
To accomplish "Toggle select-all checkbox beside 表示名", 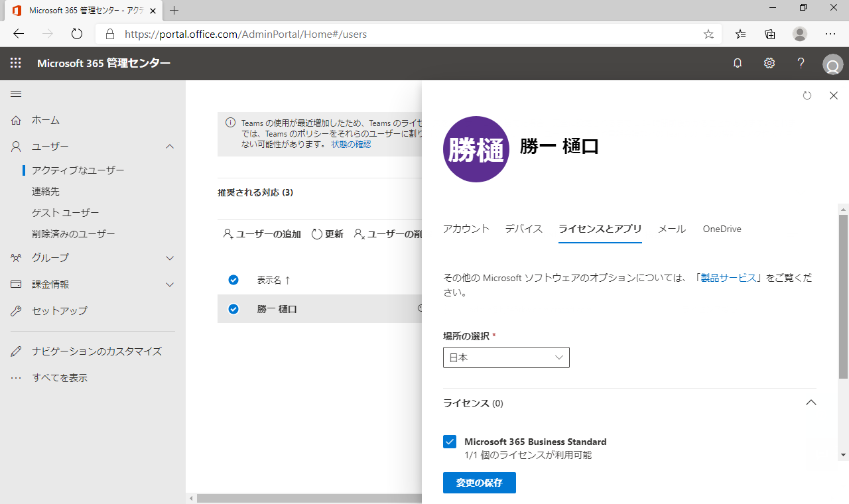I will click(x=233, y=280).
